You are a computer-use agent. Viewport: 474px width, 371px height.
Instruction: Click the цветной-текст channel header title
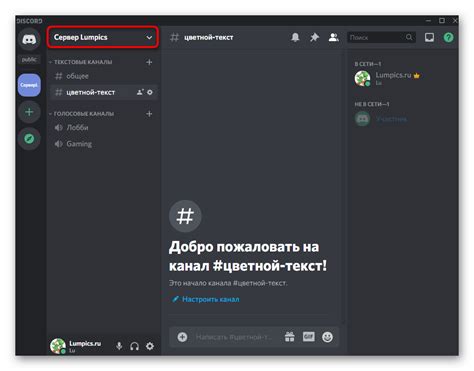coord(209,37)
